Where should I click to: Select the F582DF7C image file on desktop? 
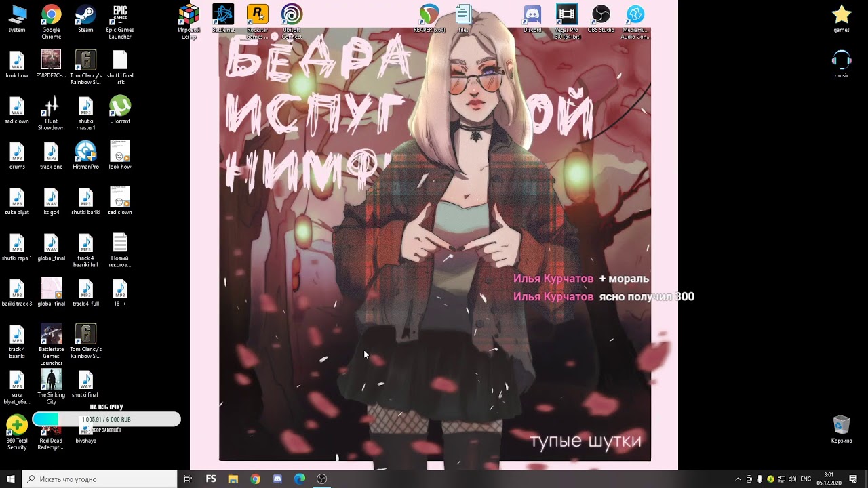(x=51, y=64)
